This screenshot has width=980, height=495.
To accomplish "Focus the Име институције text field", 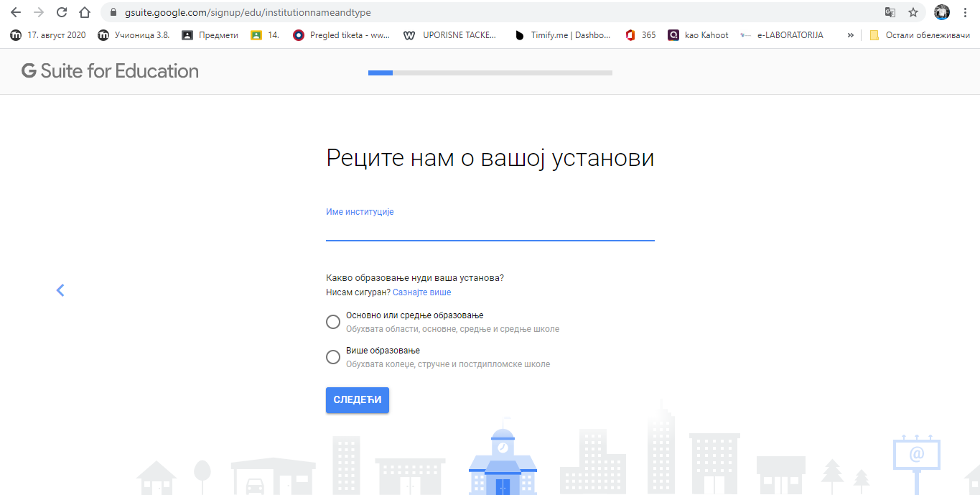I will [x=490, y=230].
